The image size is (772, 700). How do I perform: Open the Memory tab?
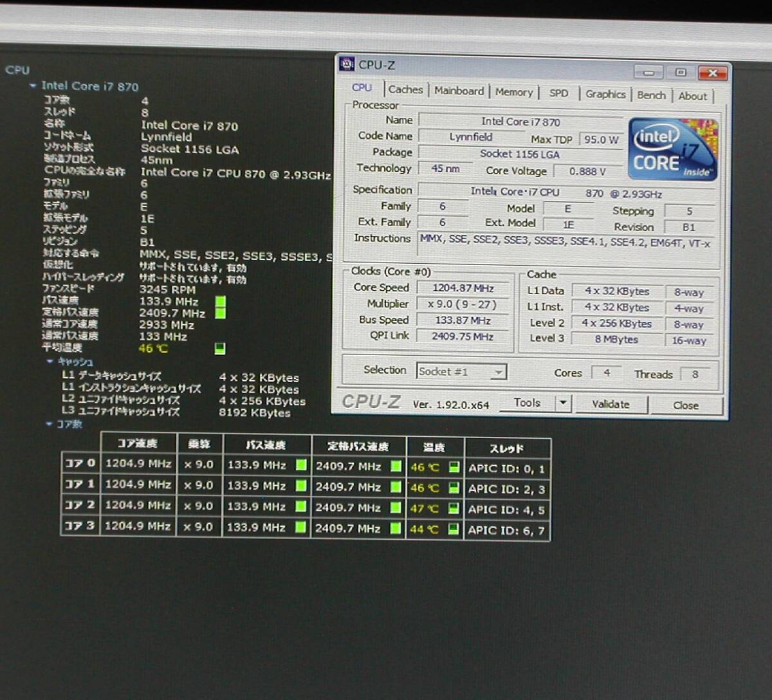tap(513, 92)
